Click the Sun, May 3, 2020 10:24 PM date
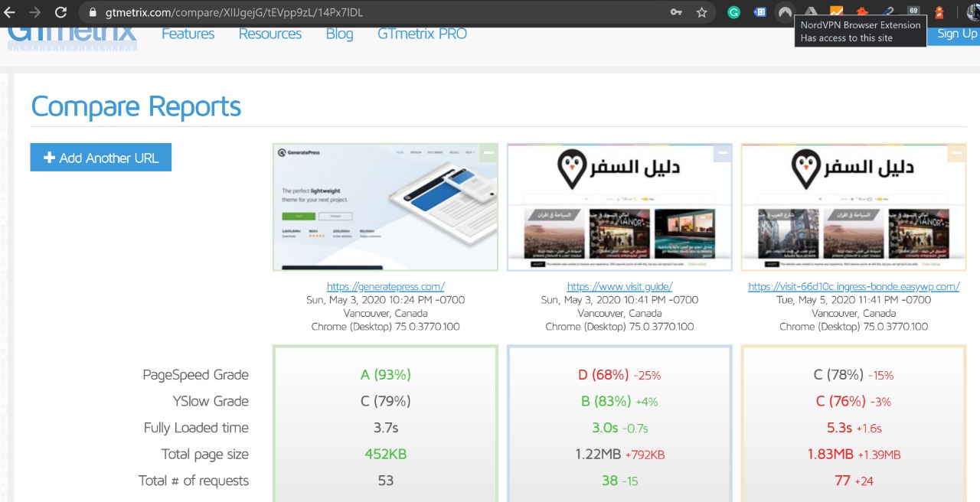The height and width of the screenshot is (502, 980). coord(386,300)
